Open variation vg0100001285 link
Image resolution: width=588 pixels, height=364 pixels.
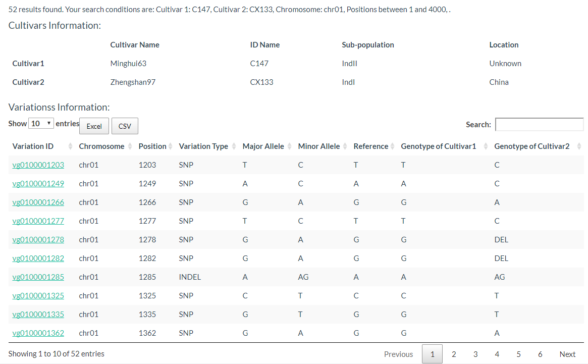click(x=38, y=277)
